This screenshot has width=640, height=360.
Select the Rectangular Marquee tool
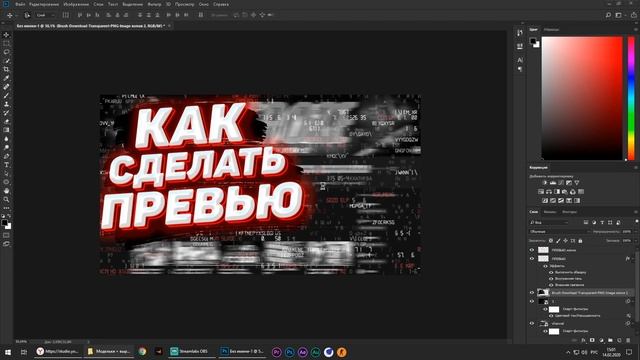[x=6, y=43]
